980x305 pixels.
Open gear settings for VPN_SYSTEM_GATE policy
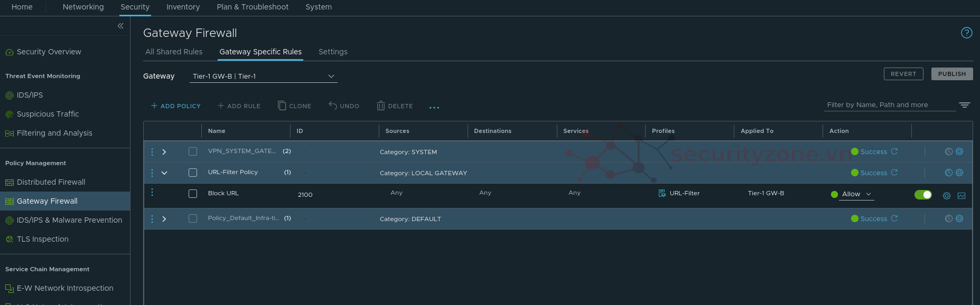959,151
